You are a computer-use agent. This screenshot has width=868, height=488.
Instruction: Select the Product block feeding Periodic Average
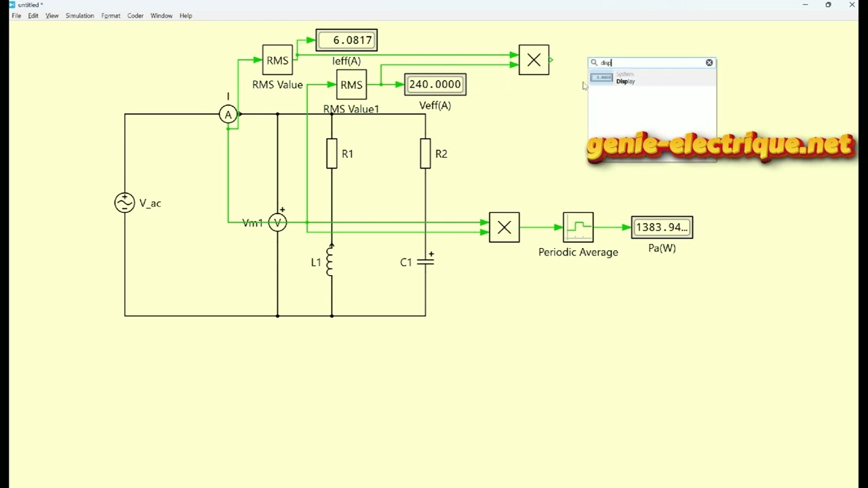point(504,228)
